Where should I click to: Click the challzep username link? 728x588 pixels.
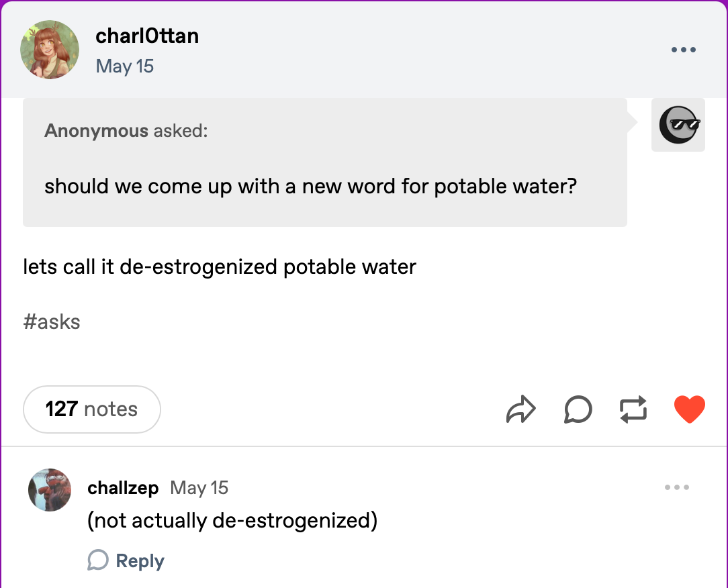coord(123,488)
